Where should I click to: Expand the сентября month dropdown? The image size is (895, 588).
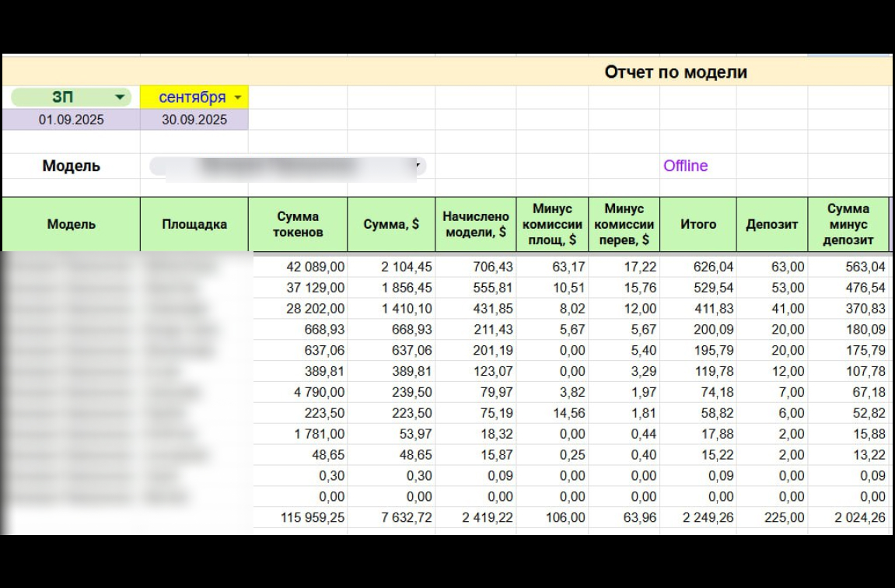(194, 97)
